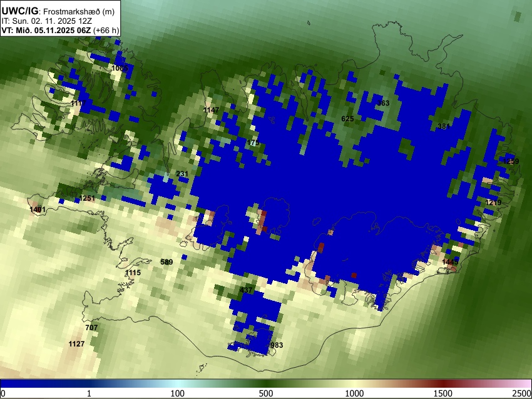Click the map value label 589

pyautogui.click(x=166, y=261)
